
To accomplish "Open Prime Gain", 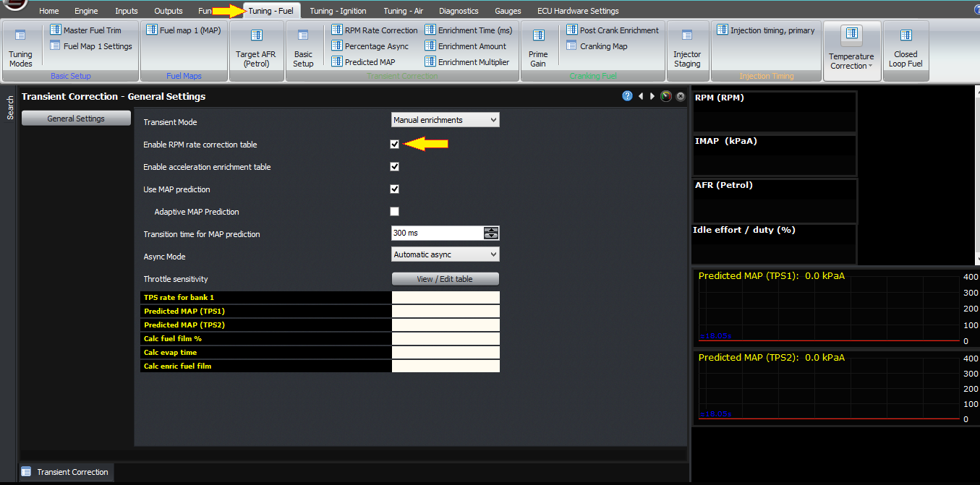I will pyautogui.click(x=538, y=49).
